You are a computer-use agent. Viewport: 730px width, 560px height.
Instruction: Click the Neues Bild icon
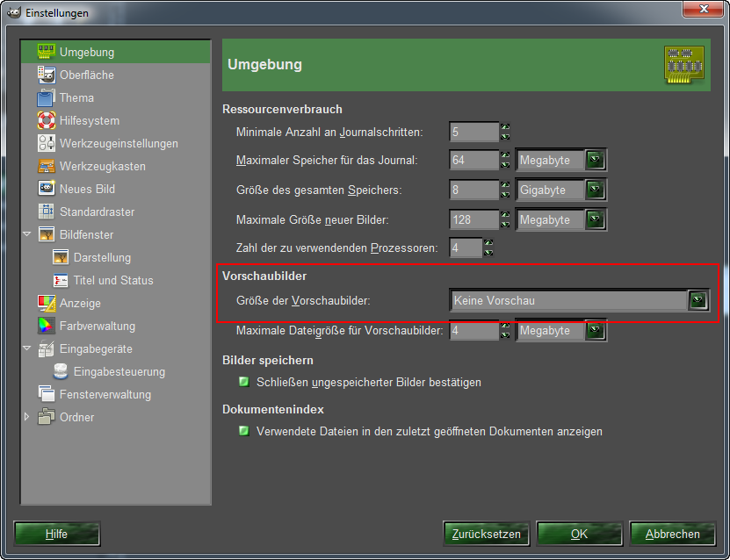coord(46,189)
